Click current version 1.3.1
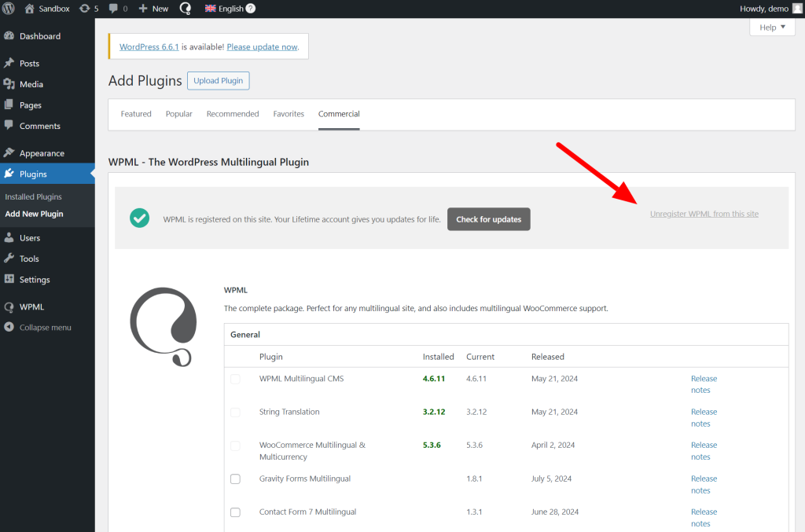 coord(474,512)
